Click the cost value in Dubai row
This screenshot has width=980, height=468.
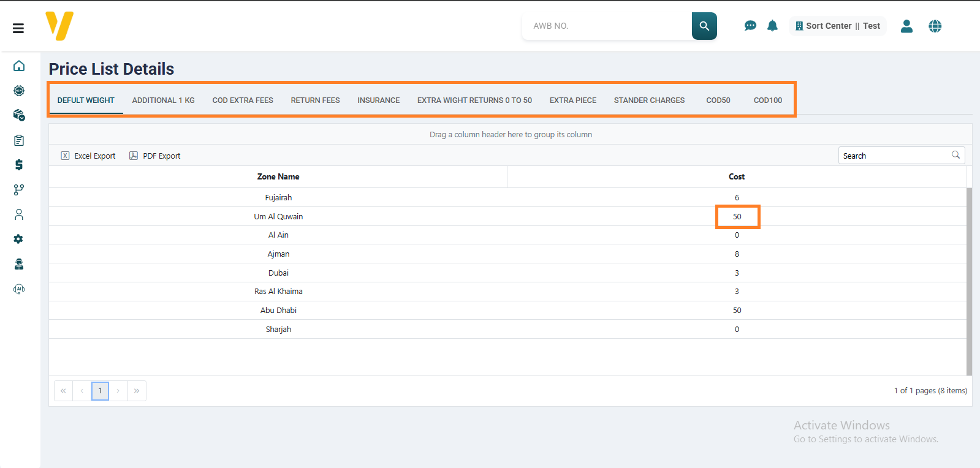point(737,273)
